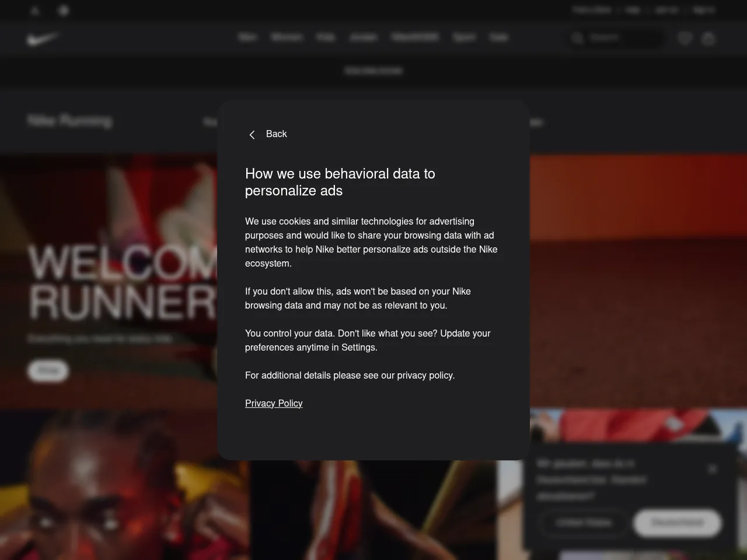Open the Sport navigation menu
This screenshot has height=560, width=747.
coord(464,37)
